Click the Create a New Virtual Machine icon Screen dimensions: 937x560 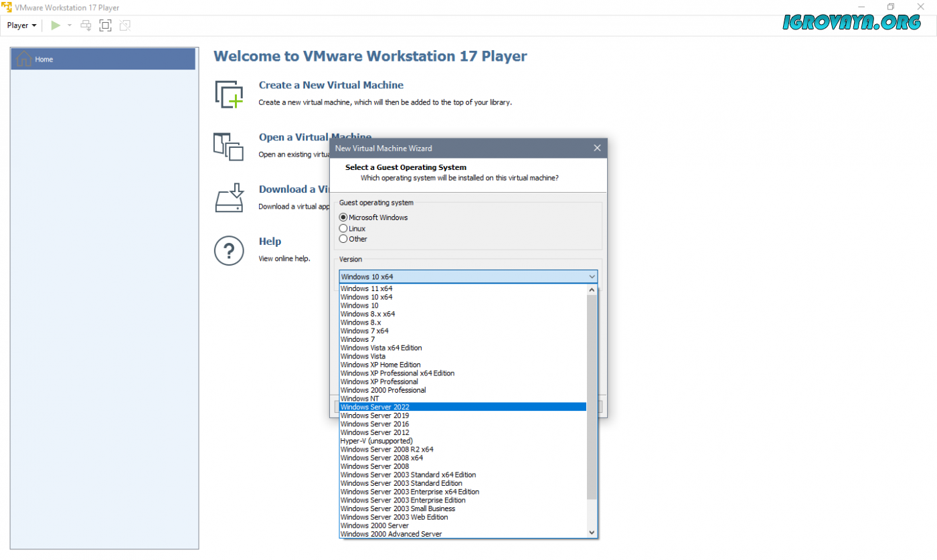229,94
